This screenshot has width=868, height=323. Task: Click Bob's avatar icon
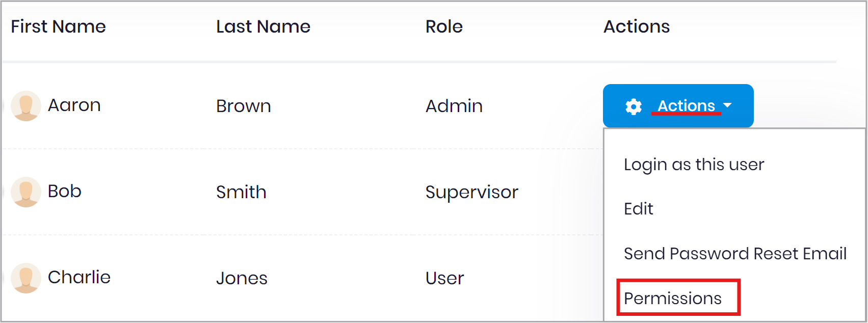click(x=26, y=192)
